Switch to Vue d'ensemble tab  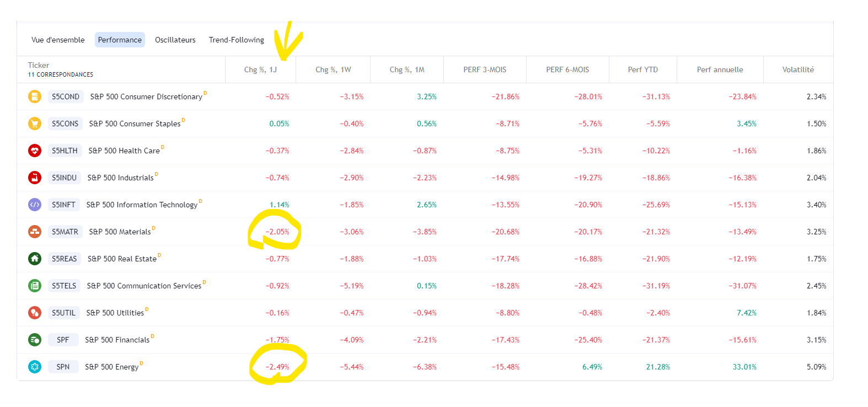pos(58,40)
